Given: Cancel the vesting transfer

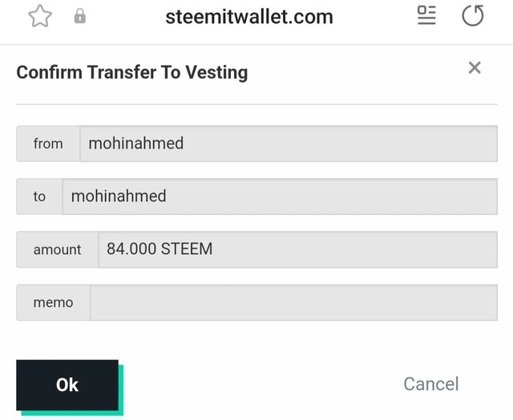Looking at the screenshot, I should click(431, 384).
